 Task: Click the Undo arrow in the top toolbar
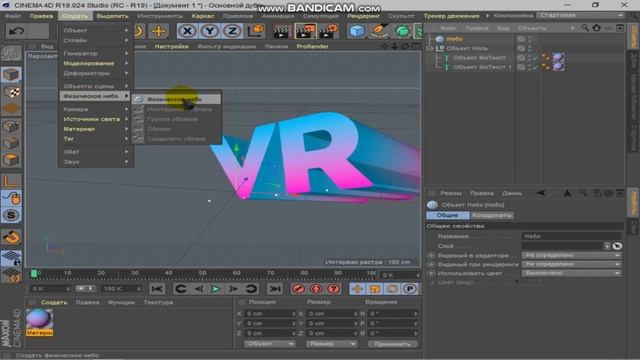[x=16, y=31]
